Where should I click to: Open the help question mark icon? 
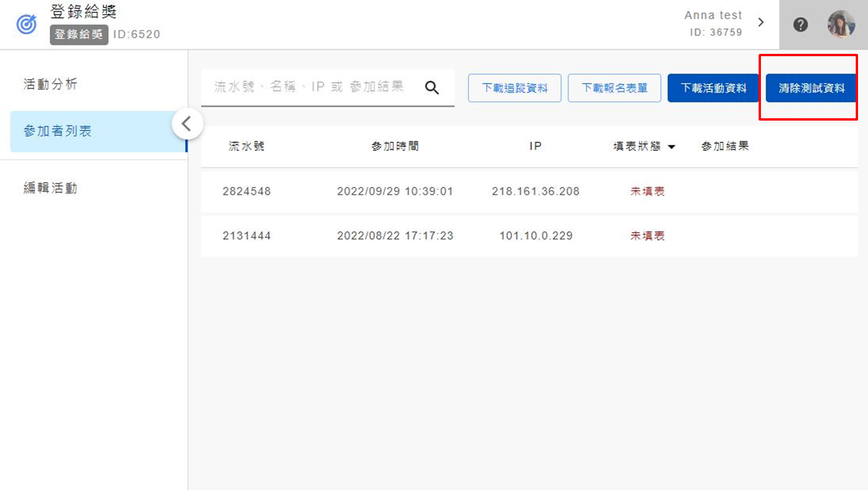(800, 25)
